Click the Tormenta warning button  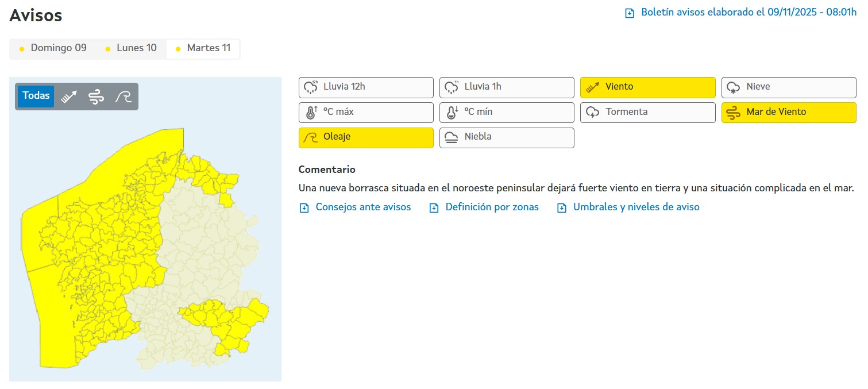[x=647, y=113]
